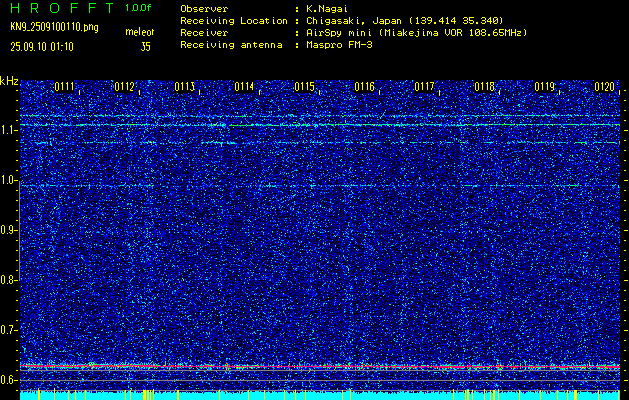This screenshot has height=400, width=629.
Task: Click the Receiving Location label
Action: [234, 21]
